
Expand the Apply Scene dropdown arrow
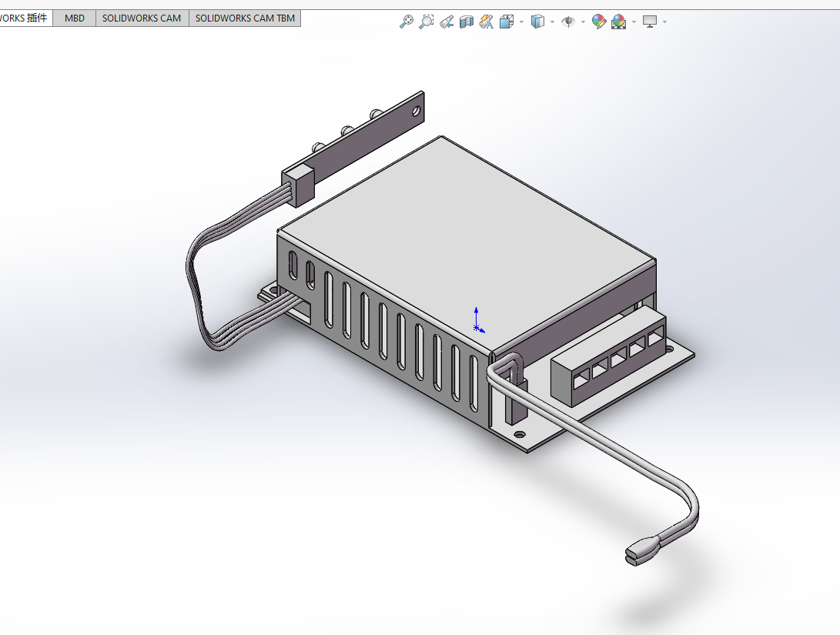pos(634,22)
